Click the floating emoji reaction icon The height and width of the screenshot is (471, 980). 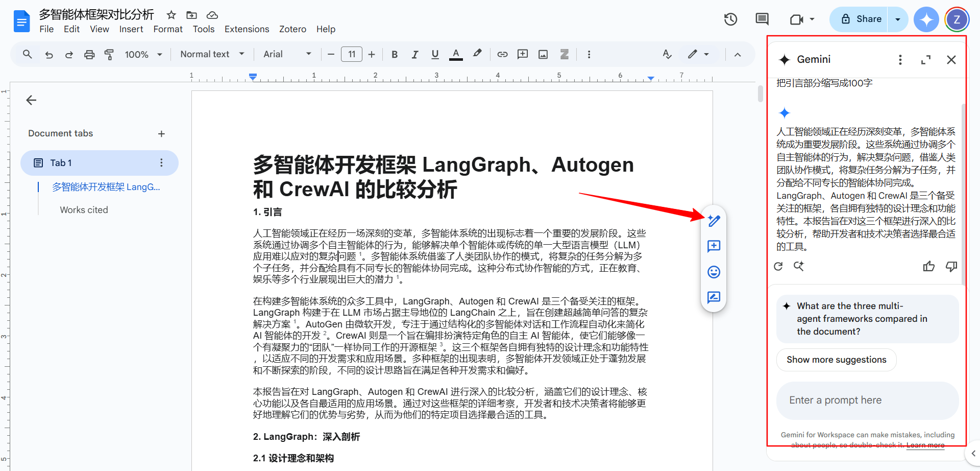pyautogui.click(x=714, y=272)
